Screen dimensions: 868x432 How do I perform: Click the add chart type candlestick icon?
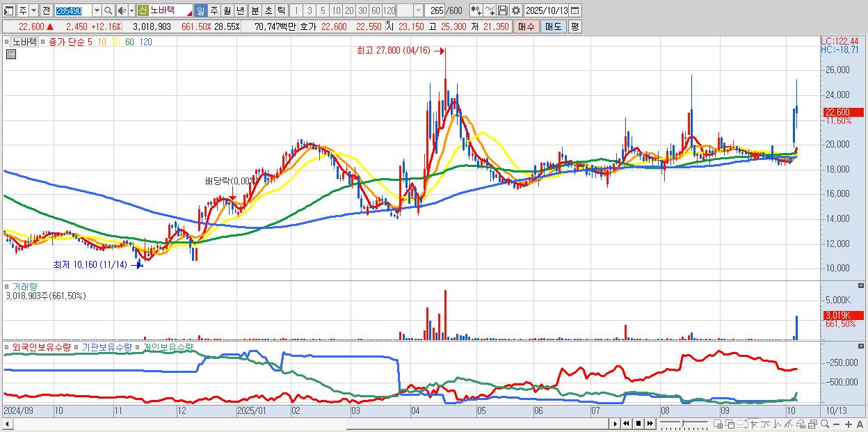click(x=476, y=10)
